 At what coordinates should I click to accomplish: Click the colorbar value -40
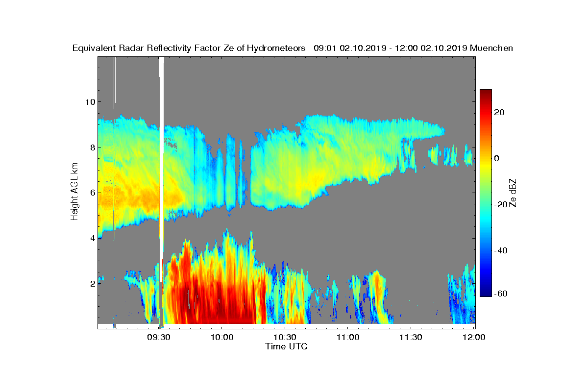[x=500, y=250]
